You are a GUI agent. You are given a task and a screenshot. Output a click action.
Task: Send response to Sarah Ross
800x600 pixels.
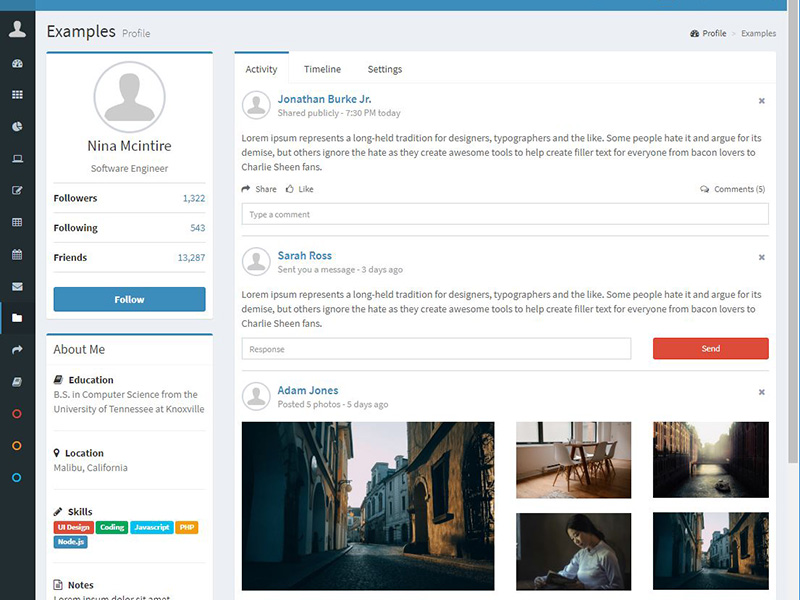[x=711, y=348]
